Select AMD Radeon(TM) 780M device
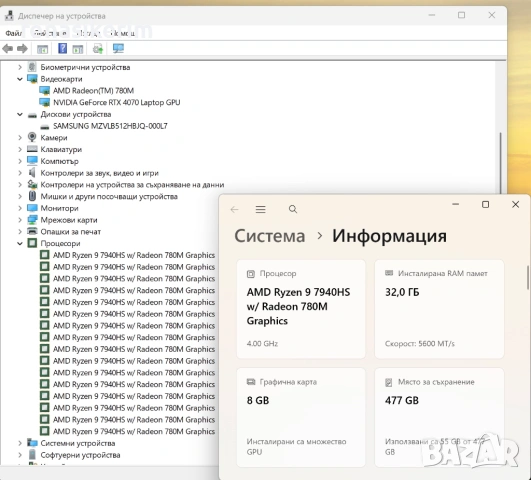 pyautogui.click(x=93, y=90)
